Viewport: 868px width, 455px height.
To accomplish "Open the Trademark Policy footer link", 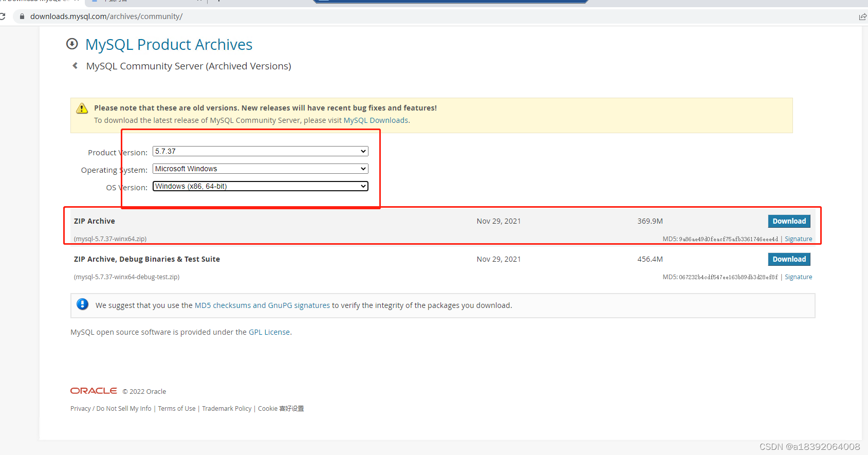I will [x=227, y=409].
